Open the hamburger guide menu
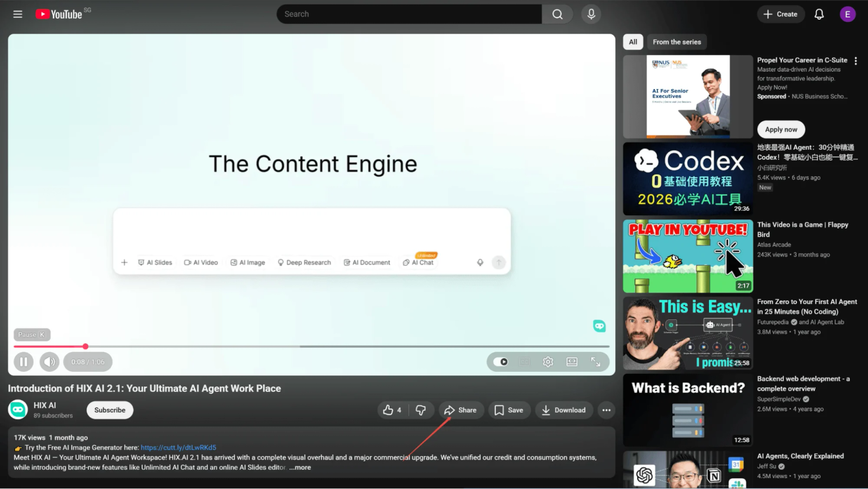 coord(18,14)
